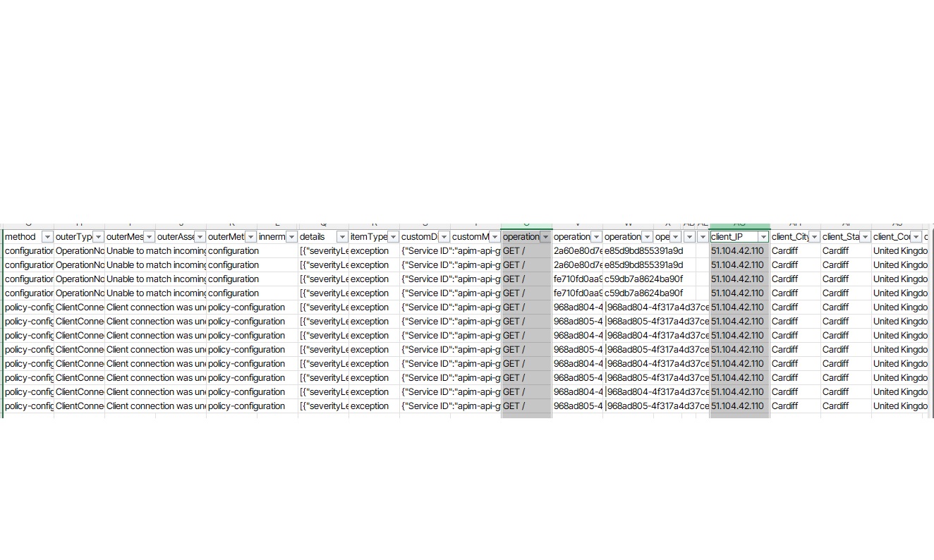
Task: Open the details column filter dropdown
Action: [342, 237]
